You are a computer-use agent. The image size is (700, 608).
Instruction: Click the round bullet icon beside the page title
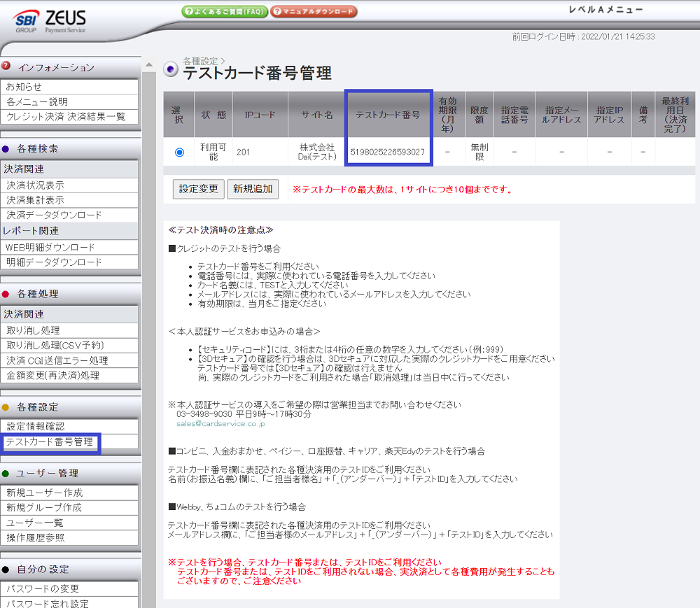(x=171, y=69)
